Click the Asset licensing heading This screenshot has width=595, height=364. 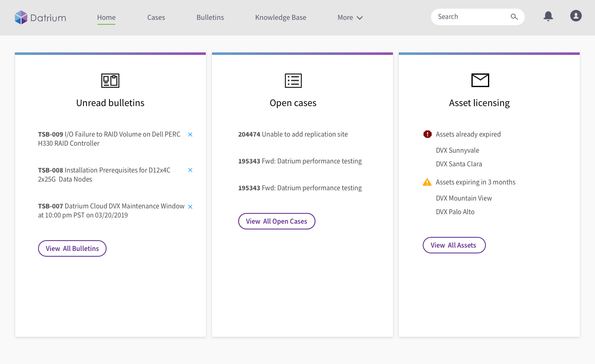479,103
